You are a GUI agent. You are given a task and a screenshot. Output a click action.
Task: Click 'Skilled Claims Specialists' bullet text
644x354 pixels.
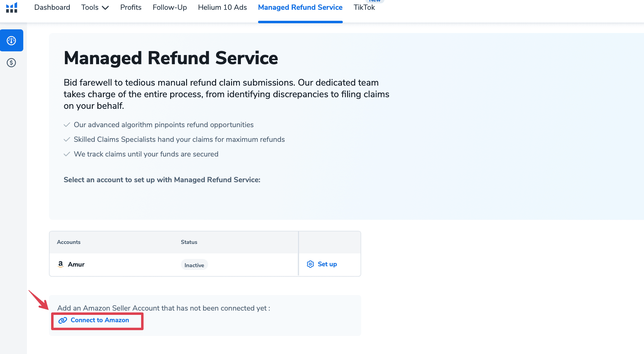point(179,139)
